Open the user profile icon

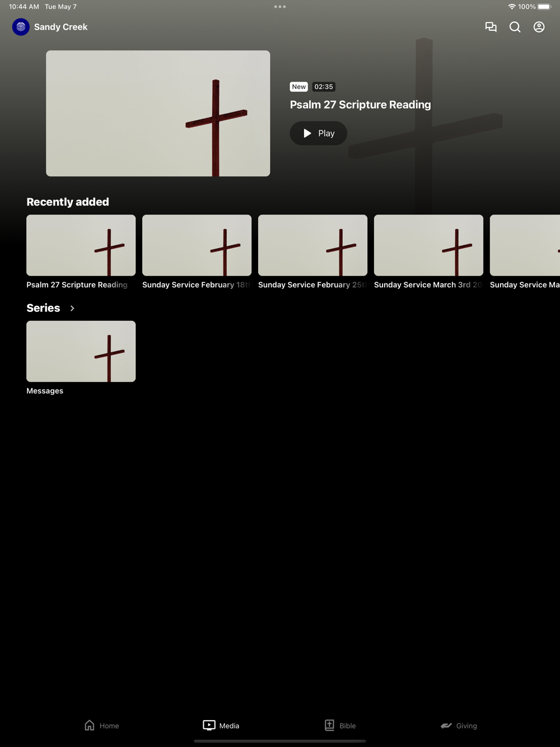click(x=539, y=27)
